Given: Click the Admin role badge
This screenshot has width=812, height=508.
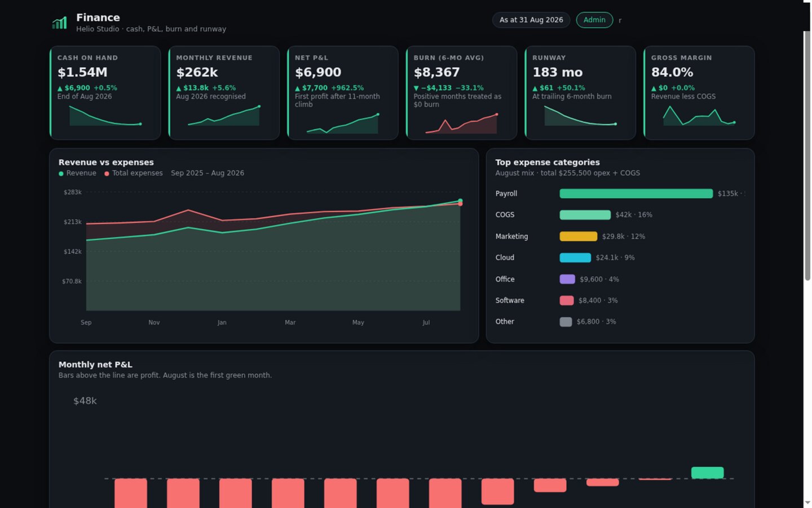Looking at the screenshot, I should tap(594, 20).
